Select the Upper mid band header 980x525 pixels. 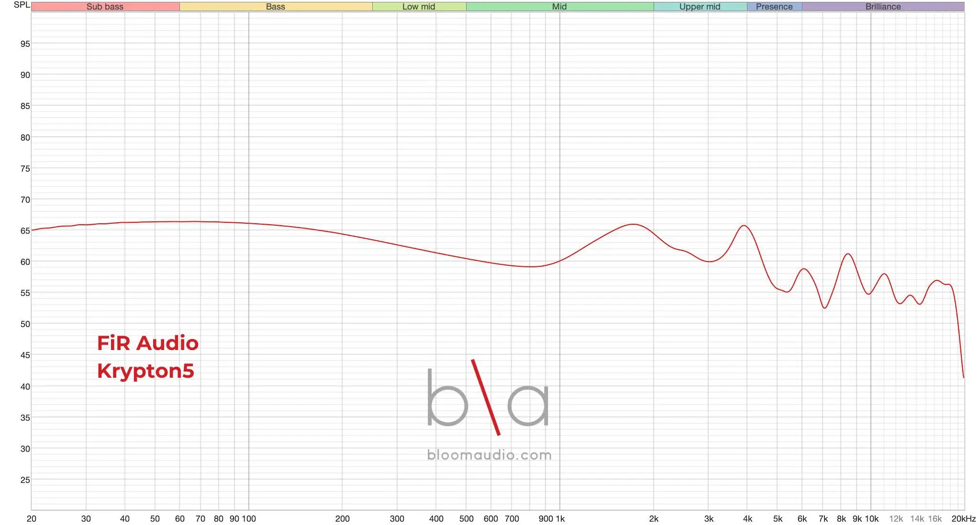point(700,7)
